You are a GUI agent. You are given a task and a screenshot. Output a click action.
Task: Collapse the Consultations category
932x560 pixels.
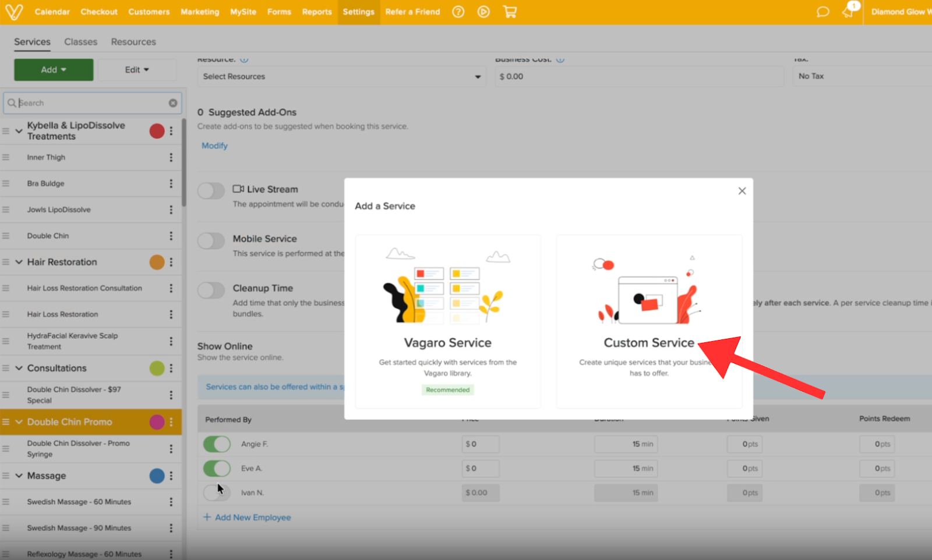point(19,368)
